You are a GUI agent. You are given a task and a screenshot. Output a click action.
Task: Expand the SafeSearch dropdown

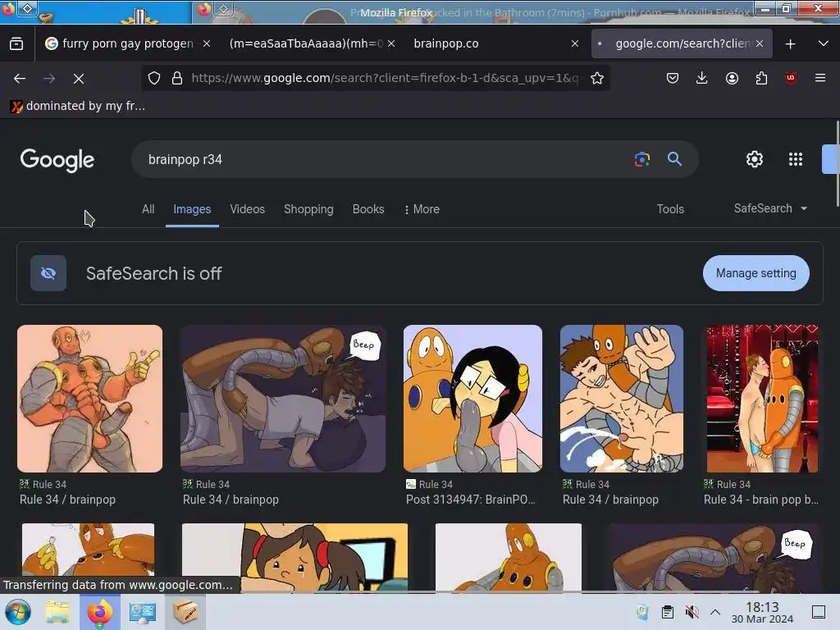click(770, 208)
